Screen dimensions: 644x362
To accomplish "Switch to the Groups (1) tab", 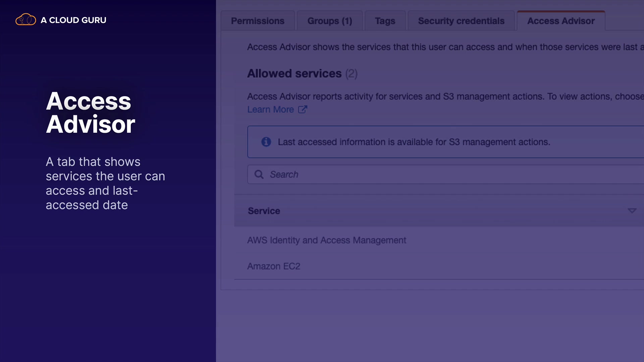I will tap(329, 21).
